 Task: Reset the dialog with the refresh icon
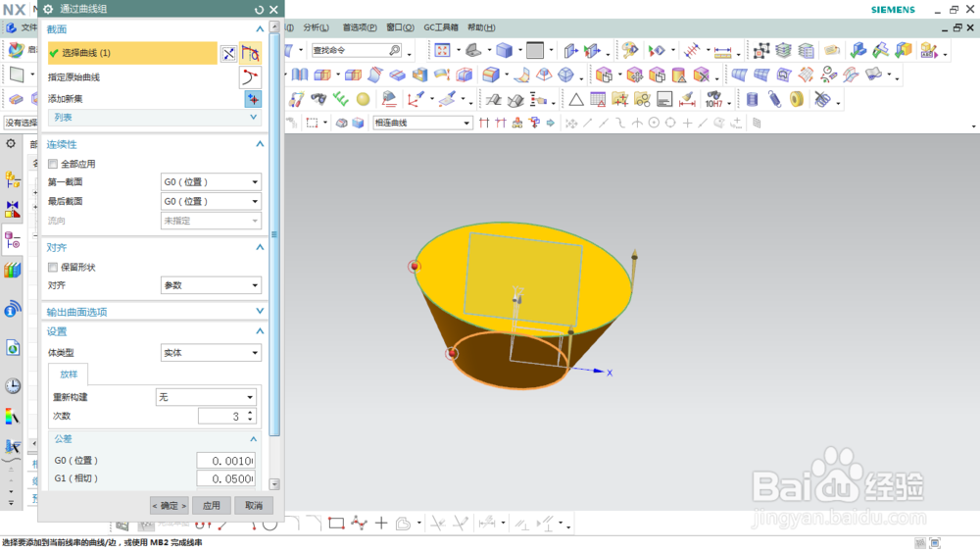259,10
